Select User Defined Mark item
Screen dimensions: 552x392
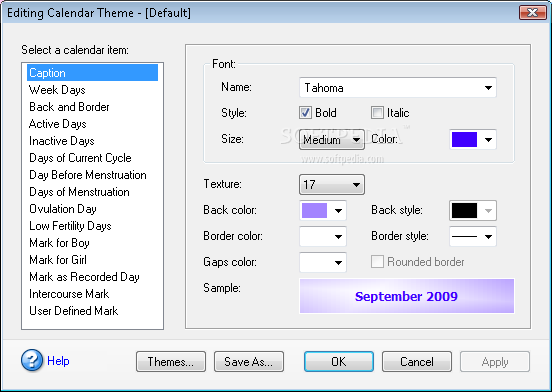(x=92, y=311)
